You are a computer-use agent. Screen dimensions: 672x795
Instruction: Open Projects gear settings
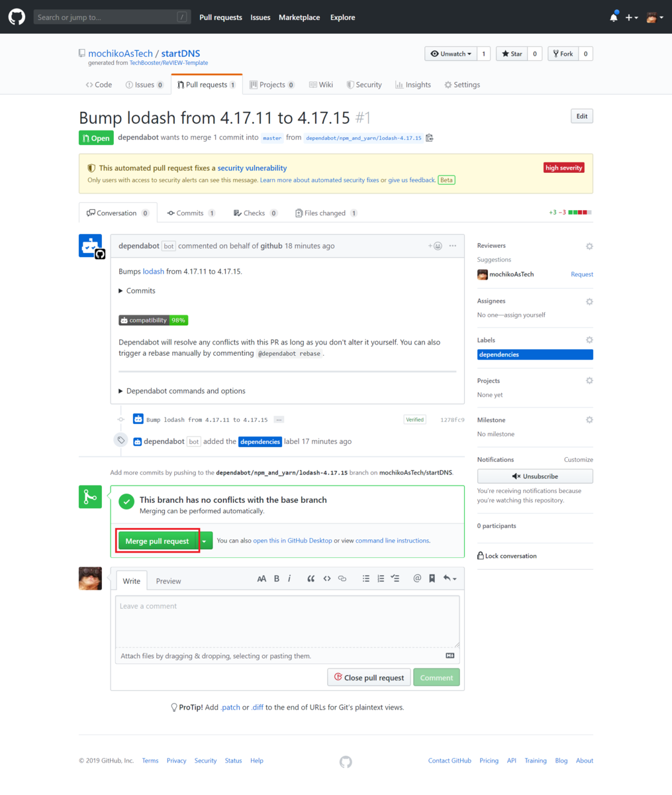[x=589, y=381]
